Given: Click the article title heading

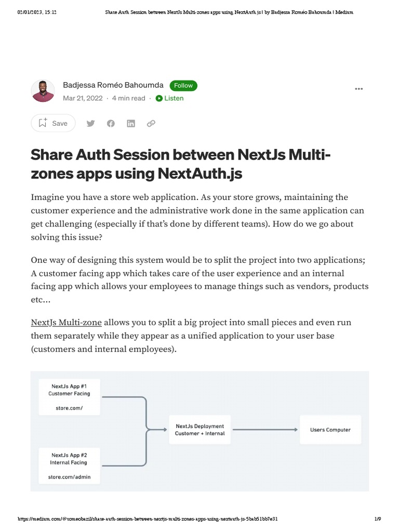Looking at the screenshot, I should (181, 163).
